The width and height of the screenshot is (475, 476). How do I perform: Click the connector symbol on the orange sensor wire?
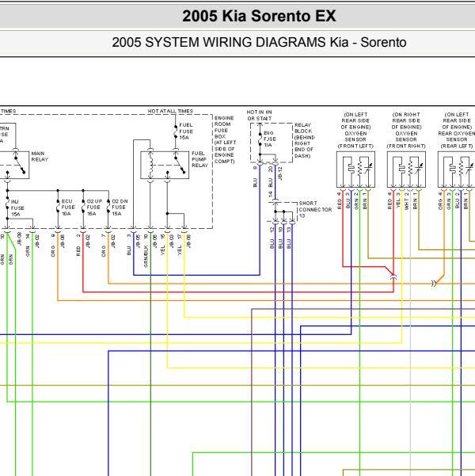point(434,284)
